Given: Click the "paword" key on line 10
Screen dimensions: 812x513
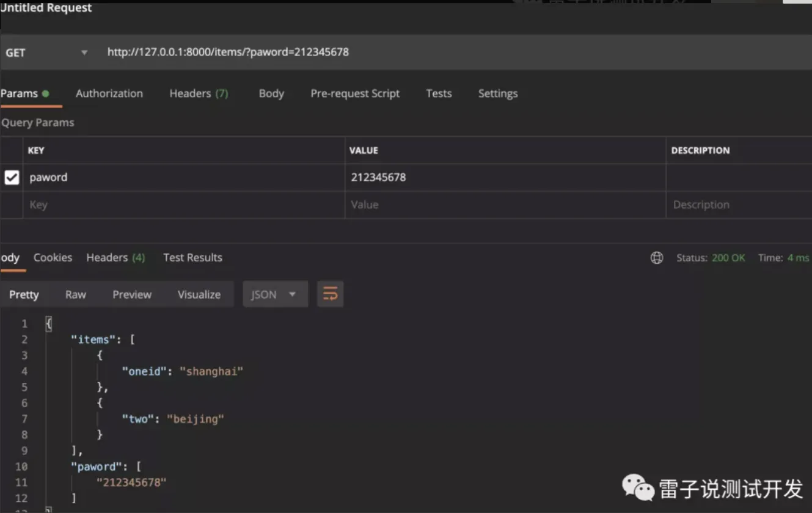Looking at the screenshot, I should [97, 467].
